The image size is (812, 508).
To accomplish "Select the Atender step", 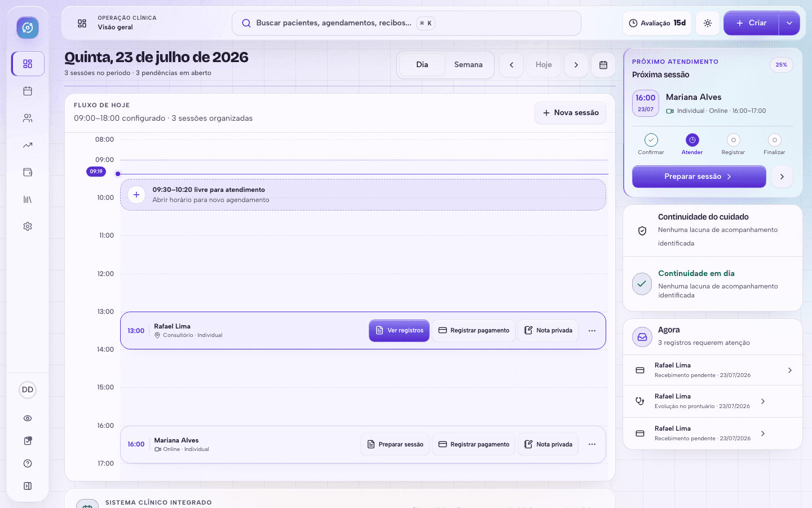I will 692,144.
